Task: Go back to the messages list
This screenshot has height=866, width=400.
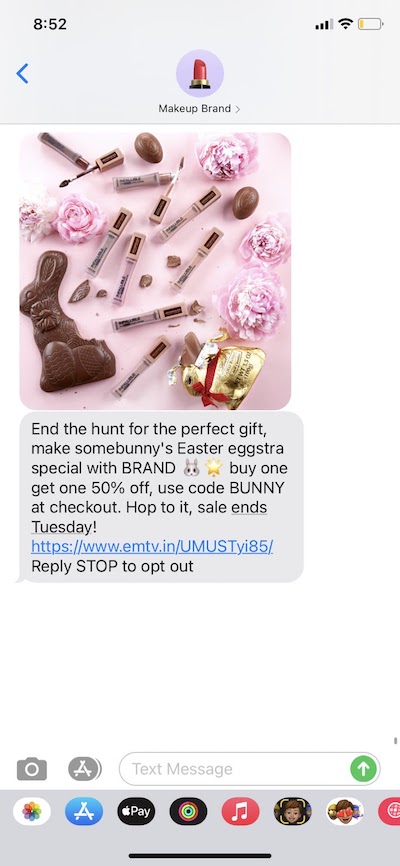Action: click(x=22, y=73)
